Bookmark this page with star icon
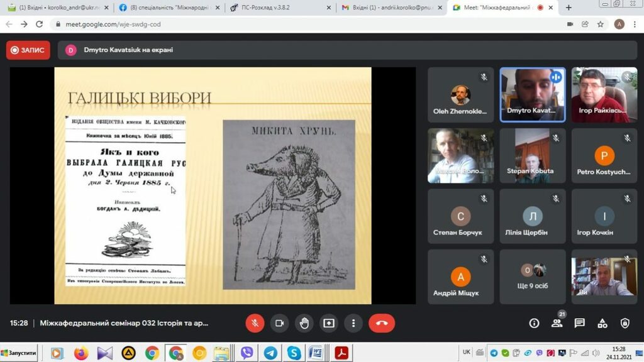This screenshot has width=644, height=362. [x=601, y=24]
